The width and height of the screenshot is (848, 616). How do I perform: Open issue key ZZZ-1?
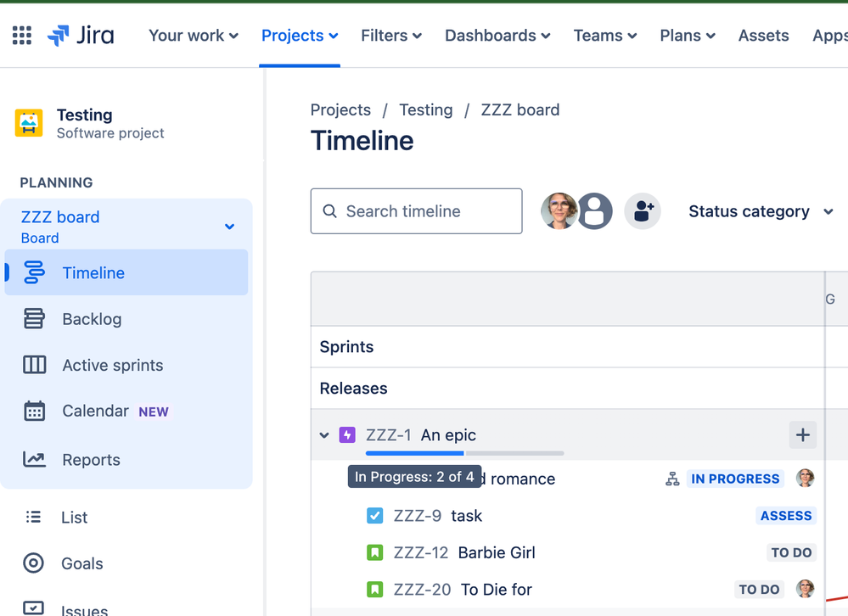pyautogui.click(x=388, y=435)
